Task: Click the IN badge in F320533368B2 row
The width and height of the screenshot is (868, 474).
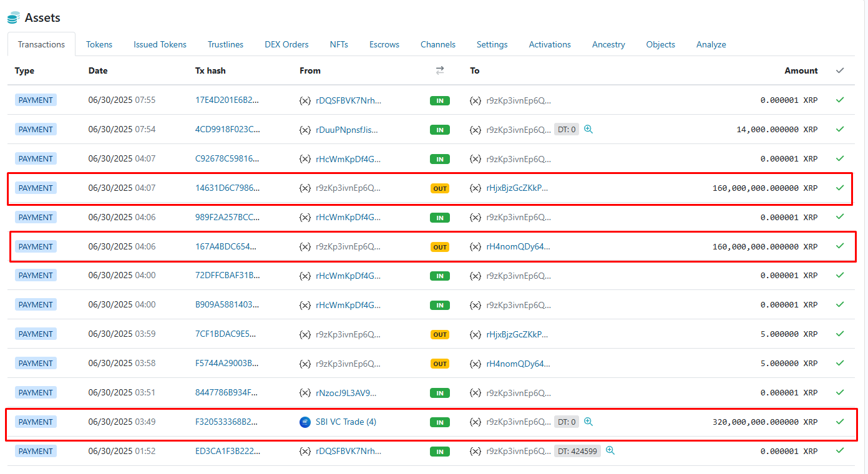Action: (x=440, y=422)
